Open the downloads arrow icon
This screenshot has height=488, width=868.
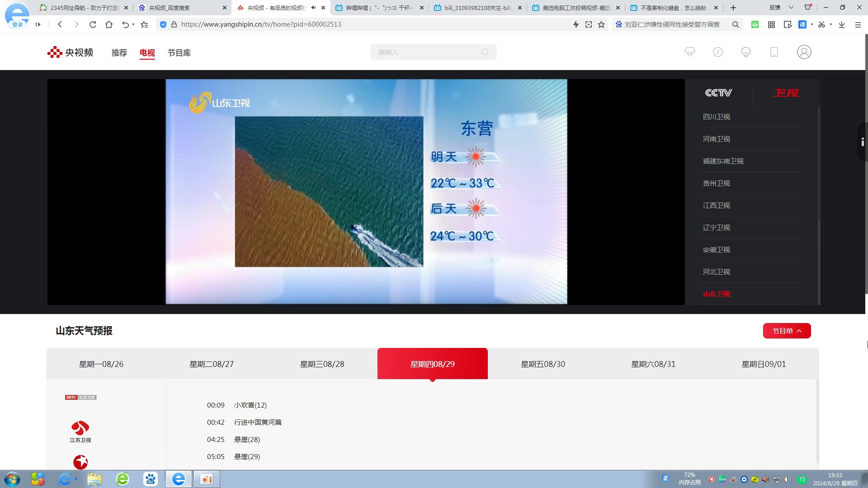point(842,24)
